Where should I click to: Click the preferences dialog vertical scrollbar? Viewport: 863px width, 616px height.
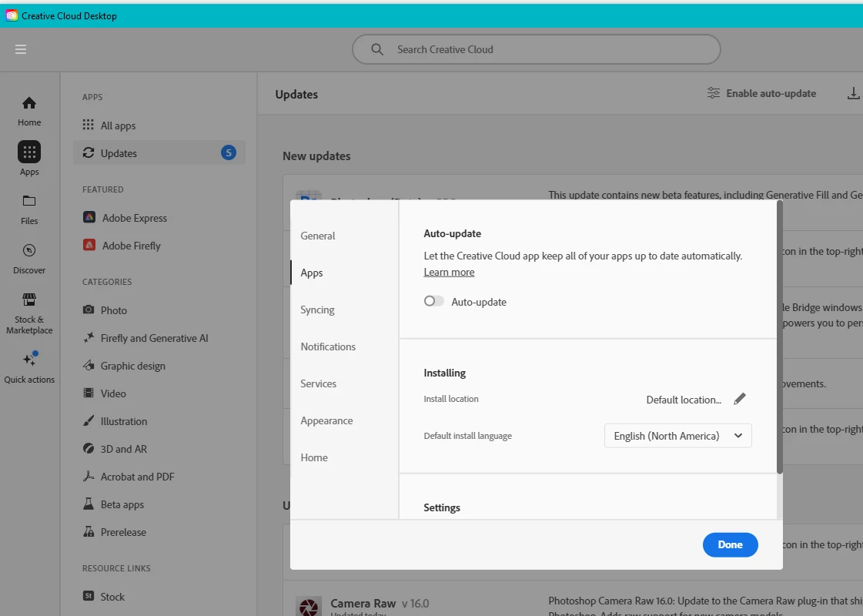(779, 337)
